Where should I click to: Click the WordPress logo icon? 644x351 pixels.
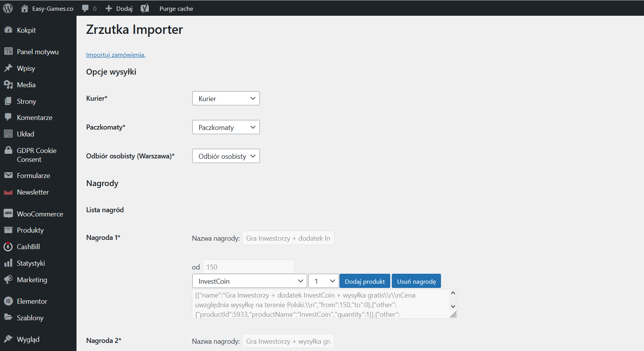click(8, 8)
